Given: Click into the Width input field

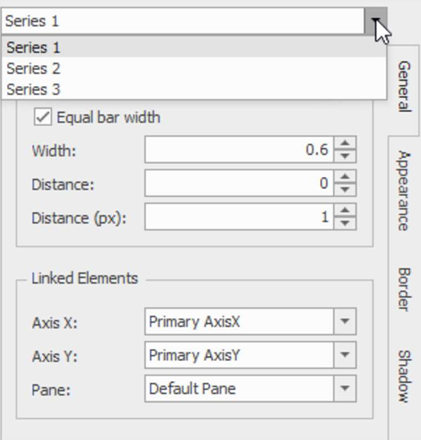Looking at the screenshot, I should pyautogui.click(x=239, y=149).
